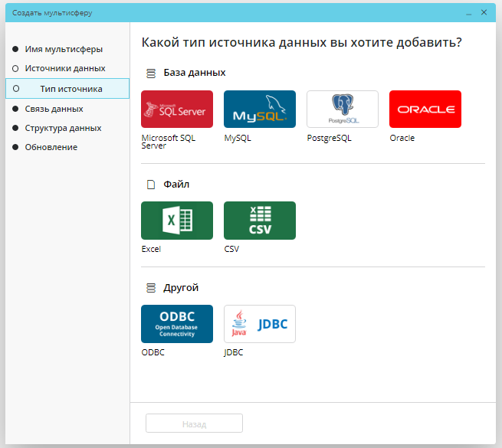The width and height of the screenshot is (502, 448).
Task: Select the Java JDBC source
Action: 260,323
